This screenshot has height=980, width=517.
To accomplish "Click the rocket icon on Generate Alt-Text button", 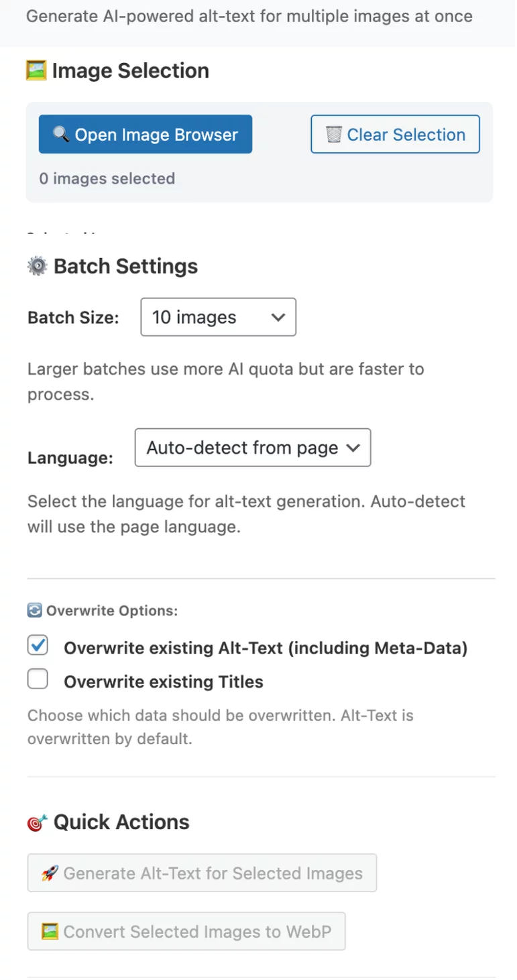I will [50, 873].
